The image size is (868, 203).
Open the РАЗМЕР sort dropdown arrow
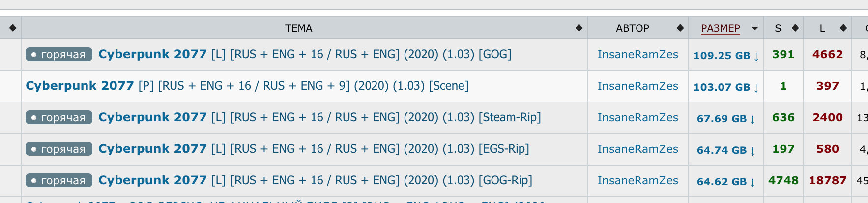point(755,29)
